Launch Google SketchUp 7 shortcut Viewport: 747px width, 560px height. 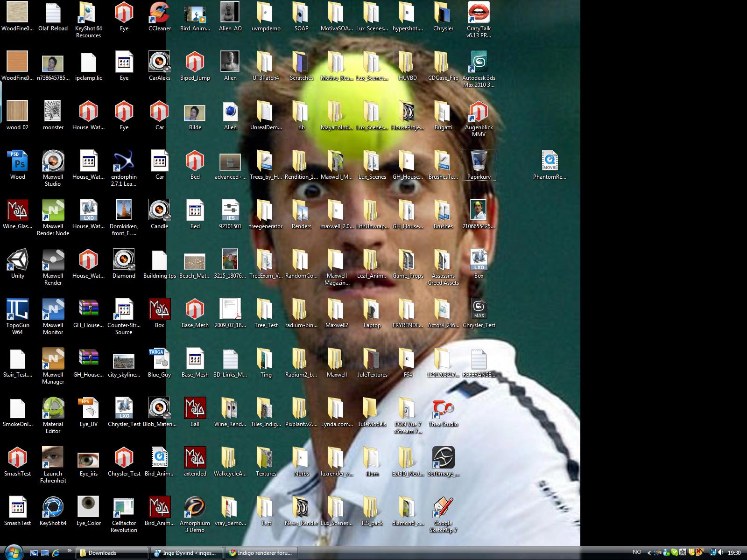(x=443, y=508)
